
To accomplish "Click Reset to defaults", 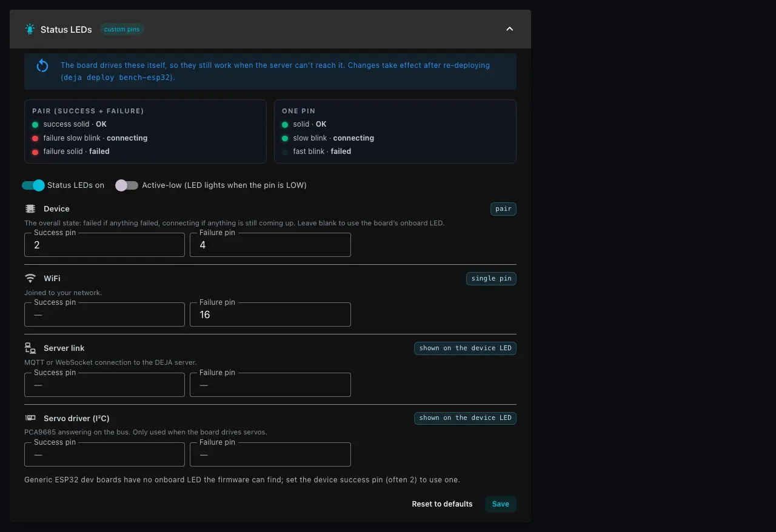I will coord(442,504).
